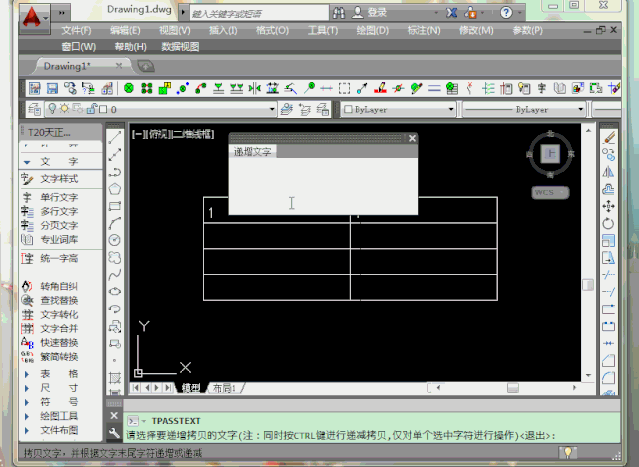Open the WCS coordinate system dropdown
The width and height of the screenshot is (639, 467).
point(550,192)
